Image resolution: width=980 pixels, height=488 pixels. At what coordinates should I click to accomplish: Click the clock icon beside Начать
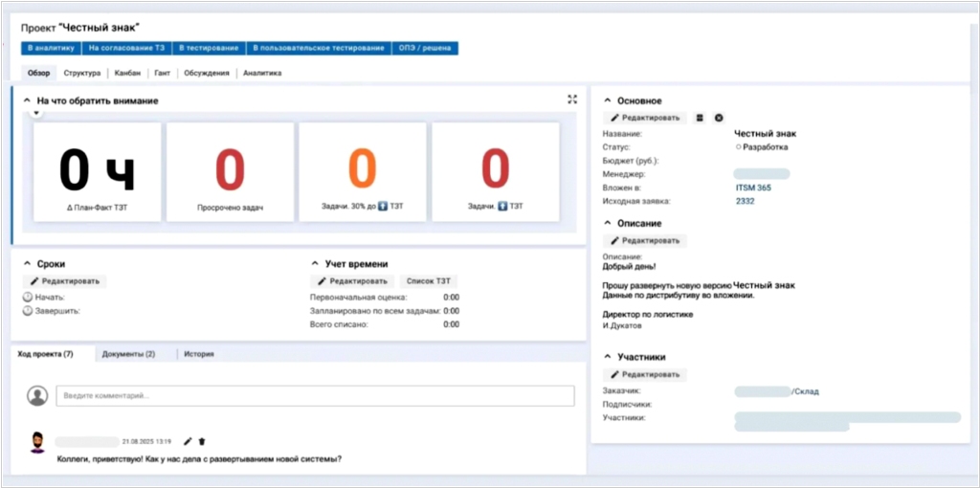tap(27, 298)
